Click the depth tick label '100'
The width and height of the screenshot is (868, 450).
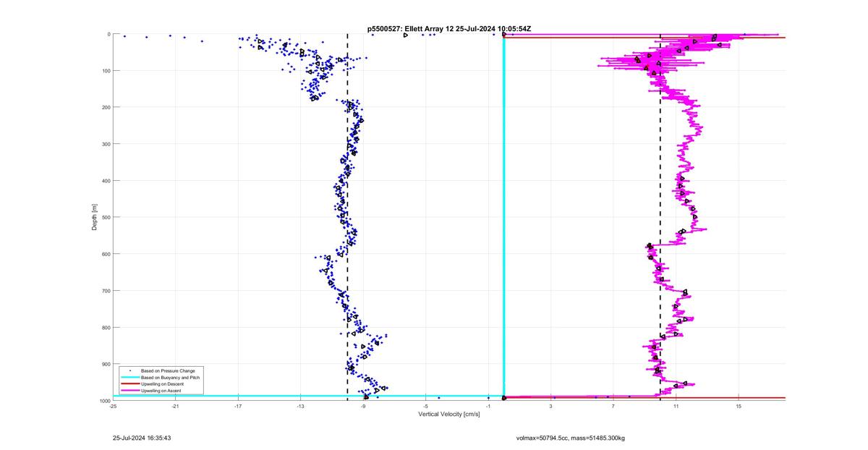(x=106, y=71)
